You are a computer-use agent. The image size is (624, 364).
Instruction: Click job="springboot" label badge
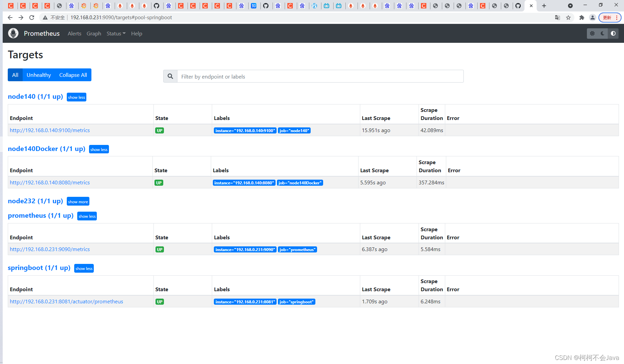tap(297, 302)
